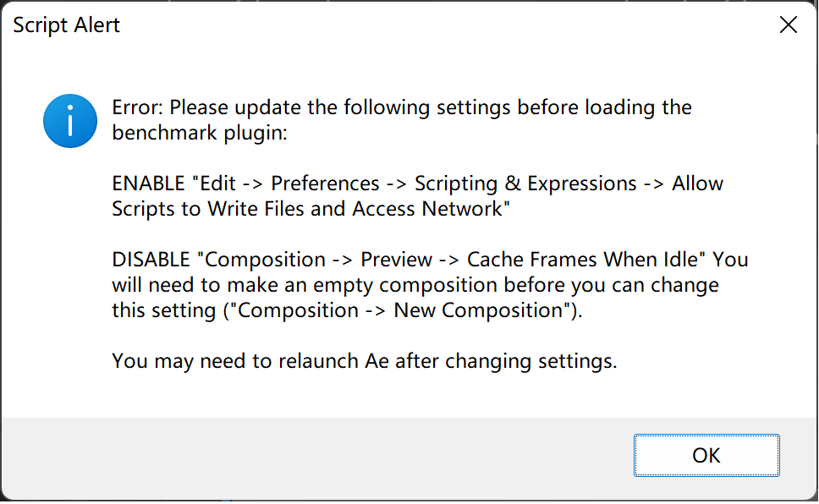The image size is (819, 504).
Task: Click the empty title bar area
Action: tap(423, 25)
